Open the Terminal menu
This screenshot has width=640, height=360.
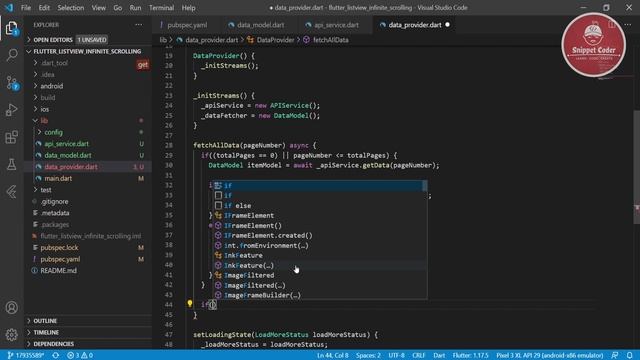tap(161, 8)
